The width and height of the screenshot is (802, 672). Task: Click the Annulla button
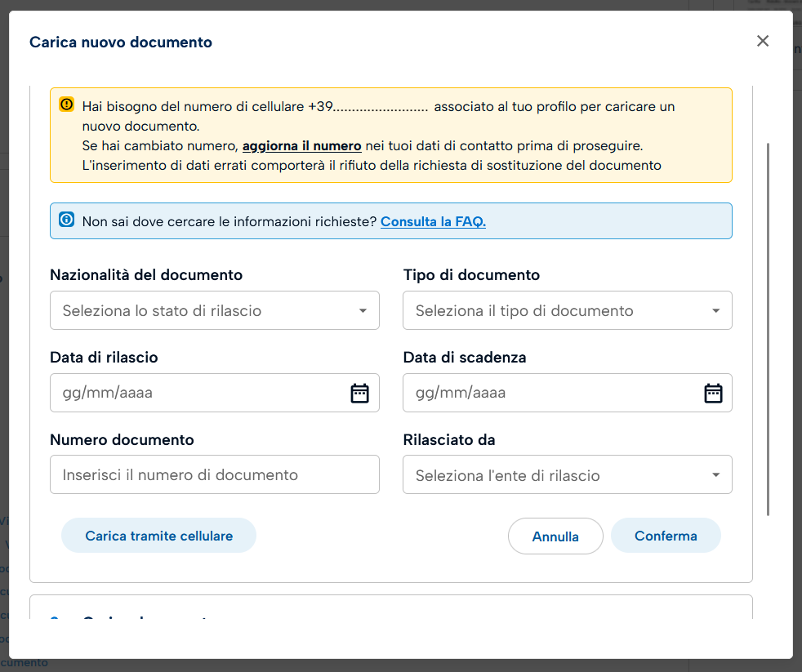click(x=555, y=536)
